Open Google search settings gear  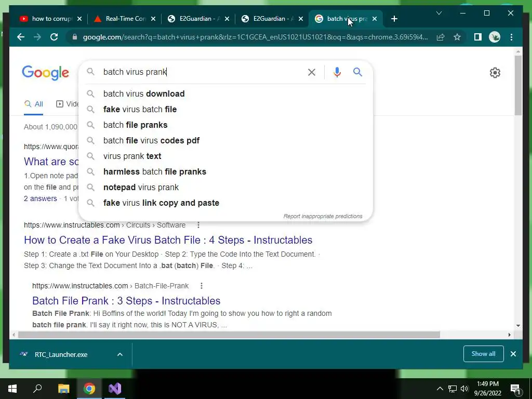(x=495, y=73)
